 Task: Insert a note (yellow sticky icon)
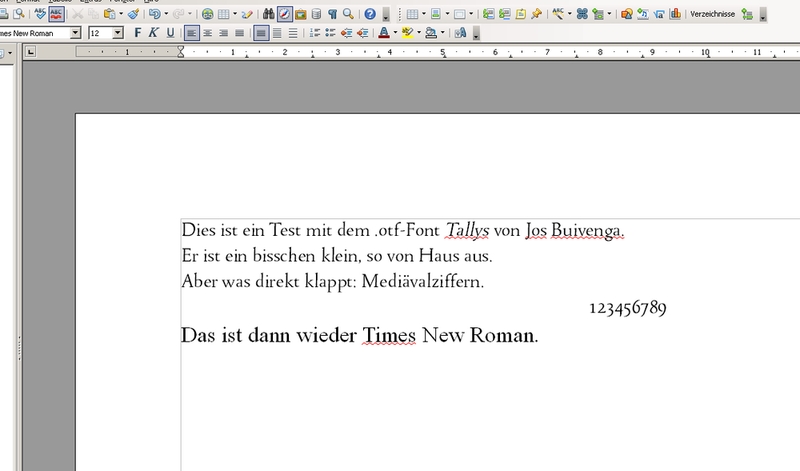(520, 14)
